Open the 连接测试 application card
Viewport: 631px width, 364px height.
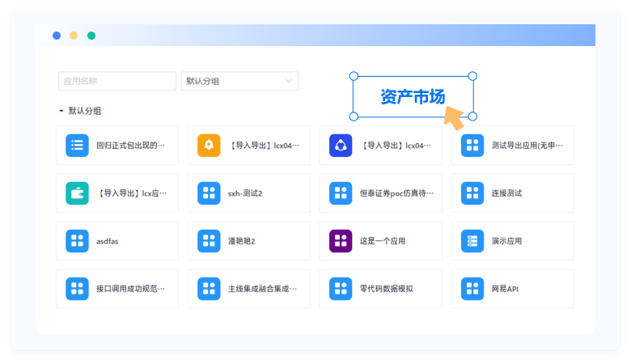[512, 193]
